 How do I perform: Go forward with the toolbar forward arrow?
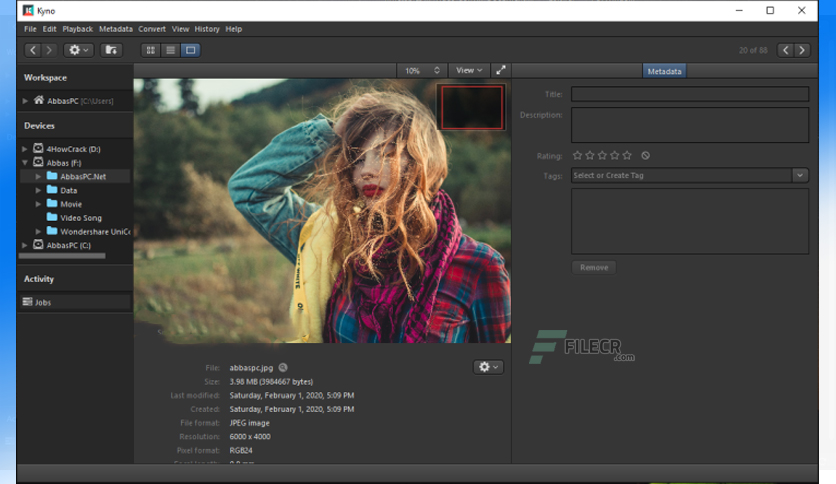49,50
